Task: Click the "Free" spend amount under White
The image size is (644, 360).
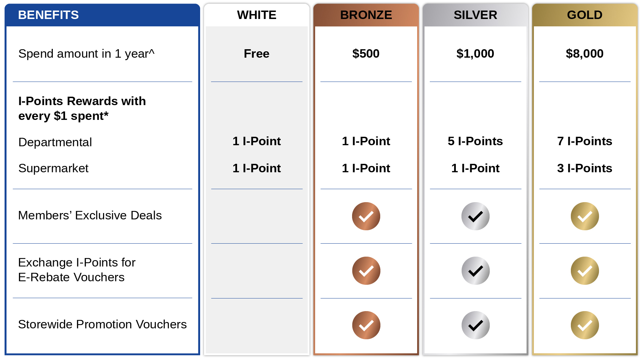Action: point(256,53)
